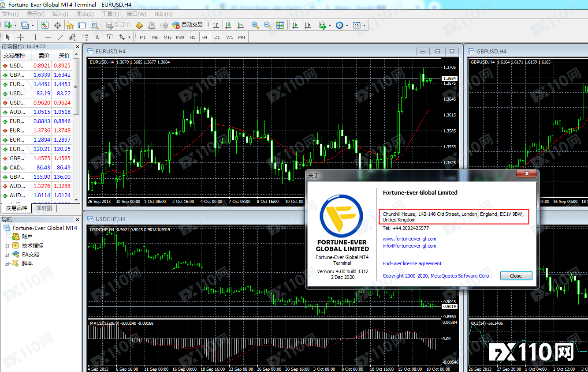This screenshot has height=372, width=588.
Task: Click the info@fortuneever-gl.com email link
Action: [409, 246]
